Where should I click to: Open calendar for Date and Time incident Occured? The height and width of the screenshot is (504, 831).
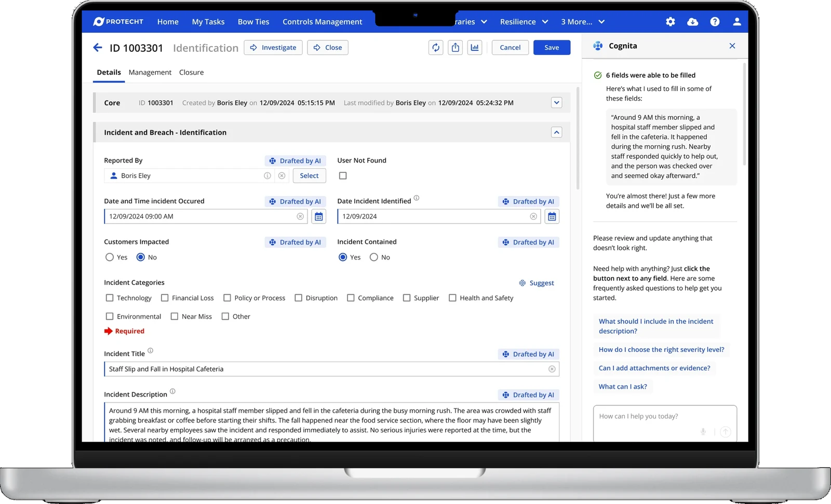pyautogui.click(x=319, y=216)
